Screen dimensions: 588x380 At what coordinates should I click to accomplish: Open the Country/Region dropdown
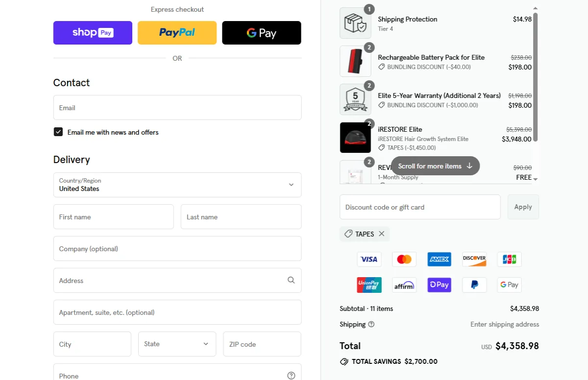tap(177, 185)
